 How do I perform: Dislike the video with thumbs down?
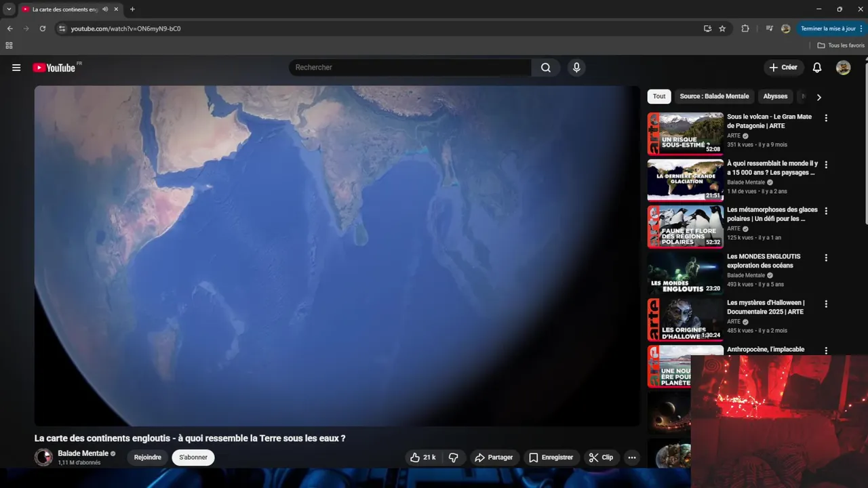(454, 457)
